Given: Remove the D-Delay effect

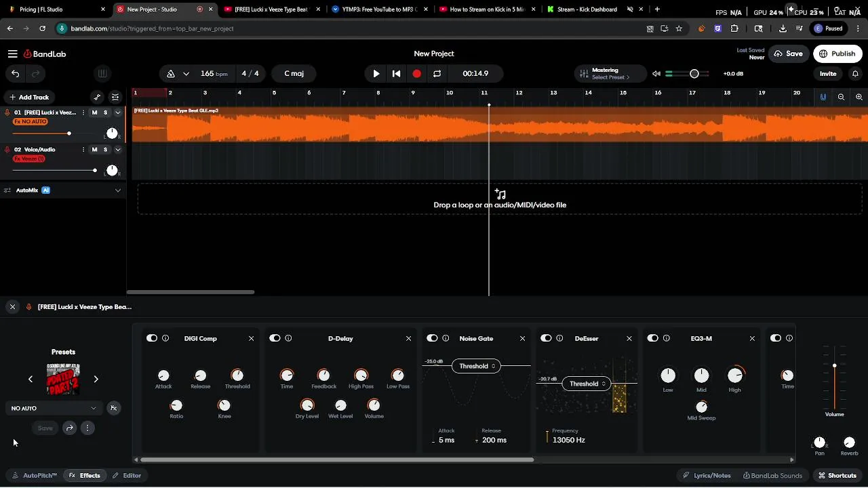Looking at the screenshot, I should click(x=408, y=338).
